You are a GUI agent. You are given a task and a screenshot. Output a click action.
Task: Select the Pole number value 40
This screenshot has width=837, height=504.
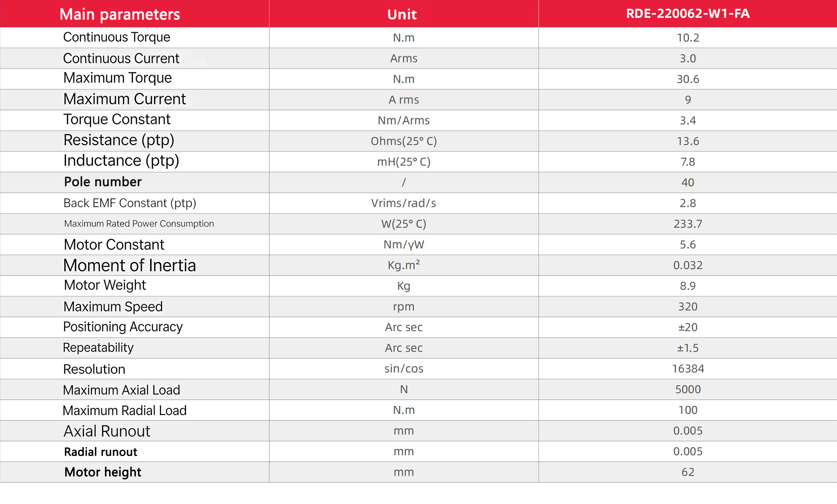(688, 183)
